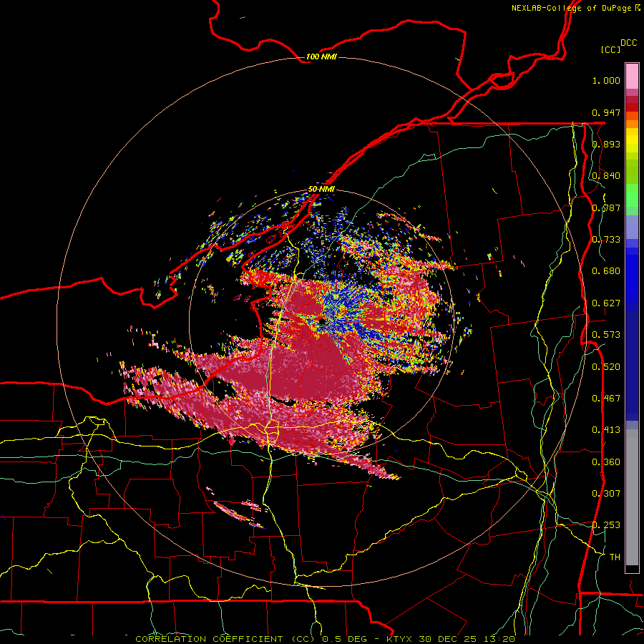Click the 0.733 legend value
The height and width of the screenshot is (644, 644).
point(606,240)
